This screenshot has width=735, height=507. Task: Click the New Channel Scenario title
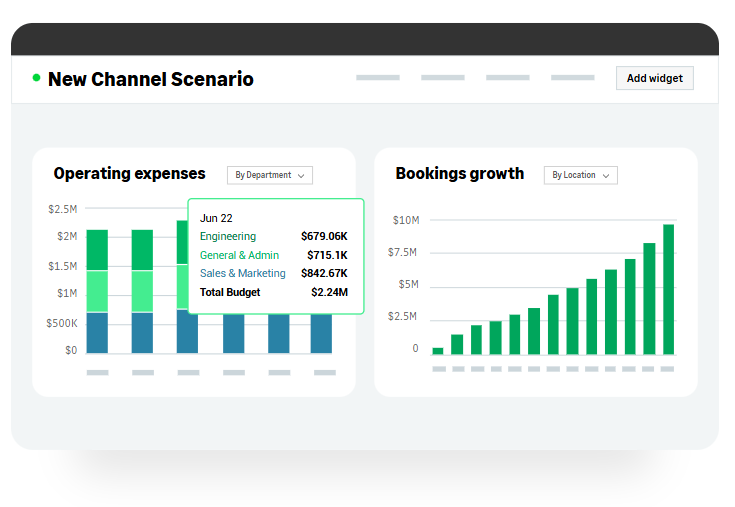pos(150,79)
